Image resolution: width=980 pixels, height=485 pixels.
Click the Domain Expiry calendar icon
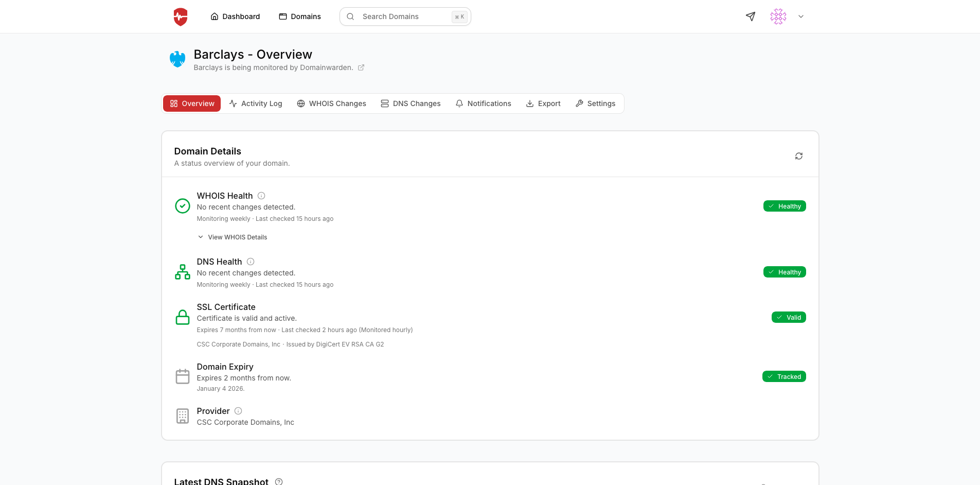[x=183, y=376]
